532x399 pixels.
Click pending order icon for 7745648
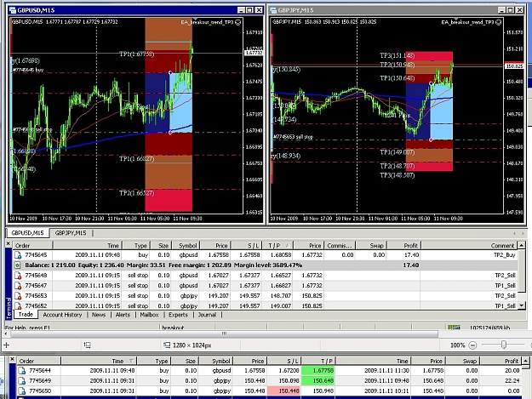pyautogui.click(x=18, y=276)
